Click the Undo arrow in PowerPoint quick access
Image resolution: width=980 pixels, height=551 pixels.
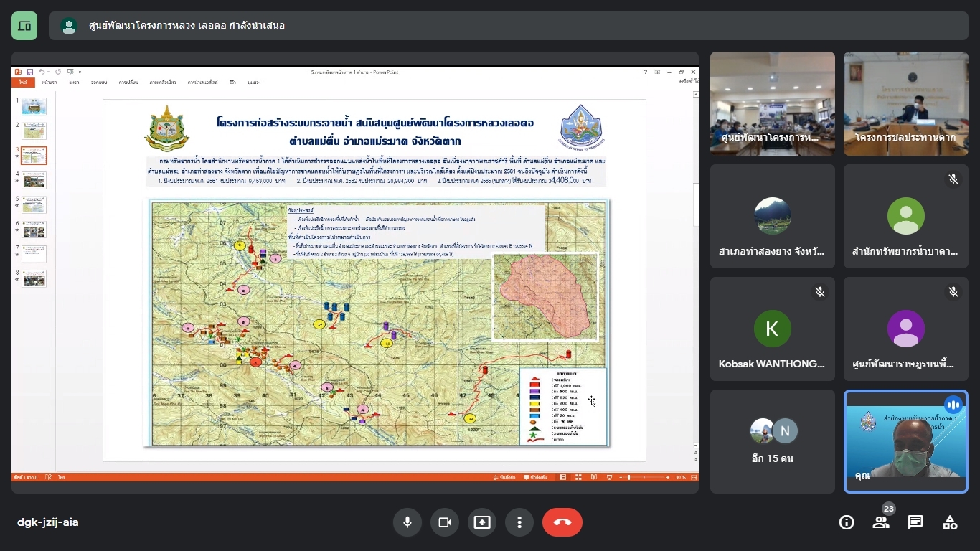tap(42, 72)
